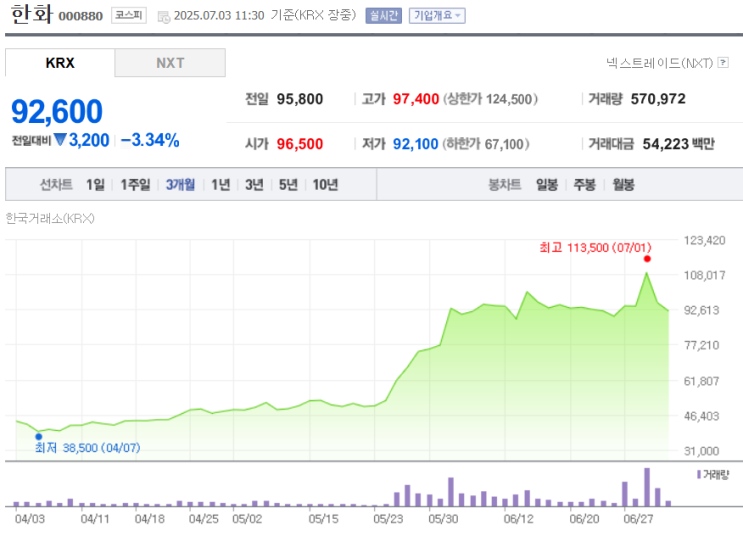Click the 거래량 legend purple marker
743x536 pixels.
(699, 474)
